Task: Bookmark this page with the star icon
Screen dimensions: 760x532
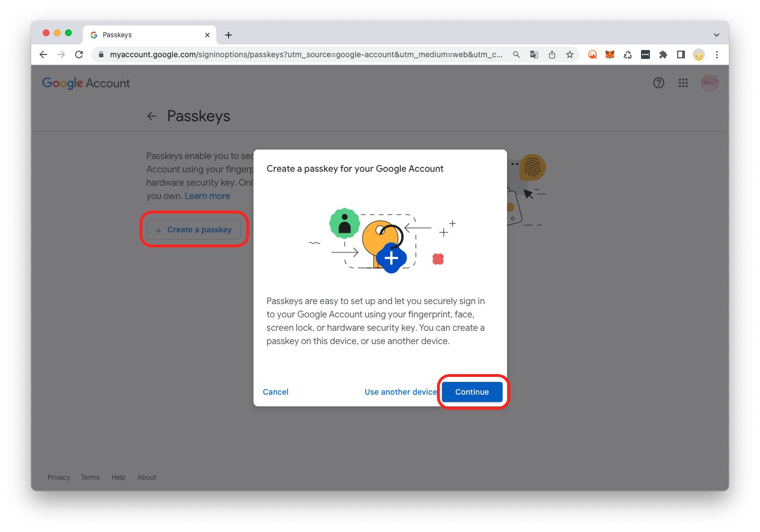Action: [570, 54]
